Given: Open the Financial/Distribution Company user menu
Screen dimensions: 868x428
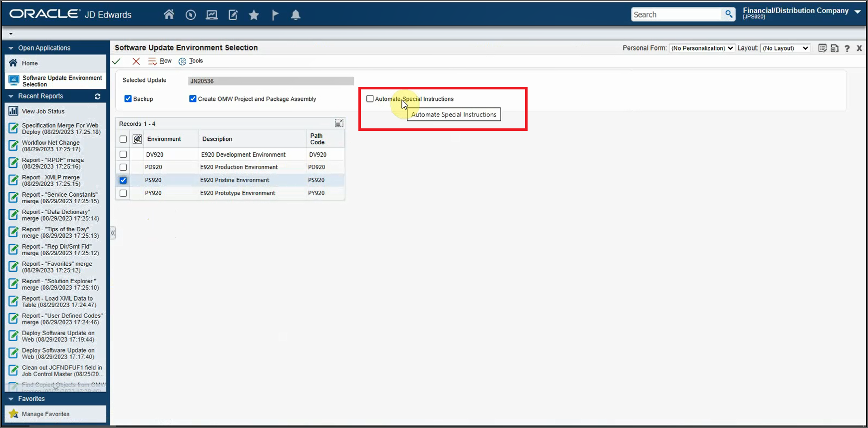Looking at the screenshot, I should coord(801,13).
